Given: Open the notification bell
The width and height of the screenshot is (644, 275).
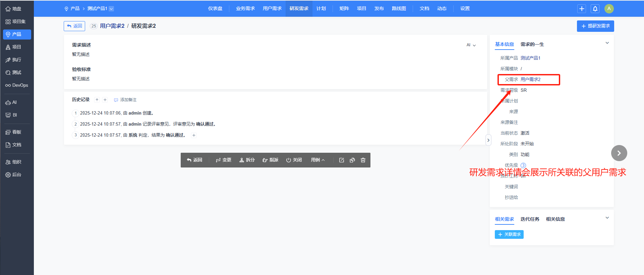Looking at the screenshot, I should pyautogui.click(x=595, y=9).
